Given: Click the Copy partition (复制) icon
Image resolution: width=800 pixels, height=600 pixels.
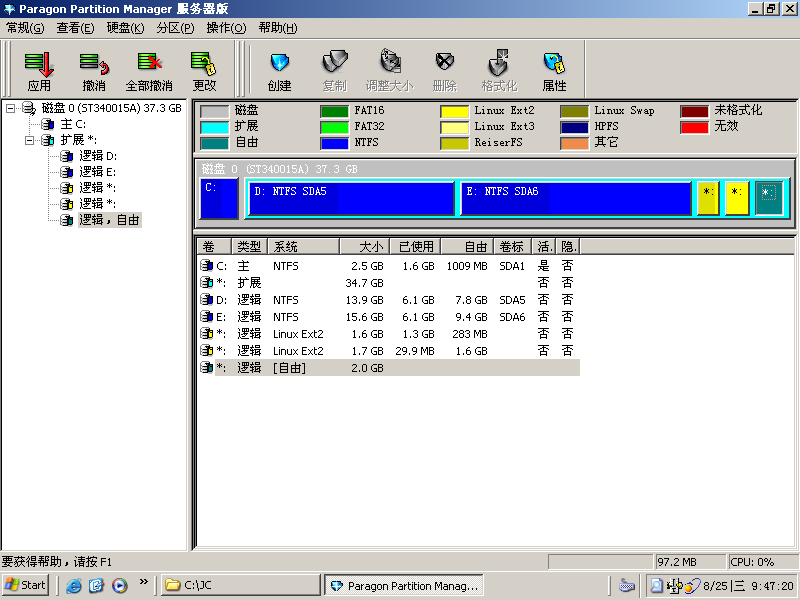Looking at the screenshot, I should 335,63.
